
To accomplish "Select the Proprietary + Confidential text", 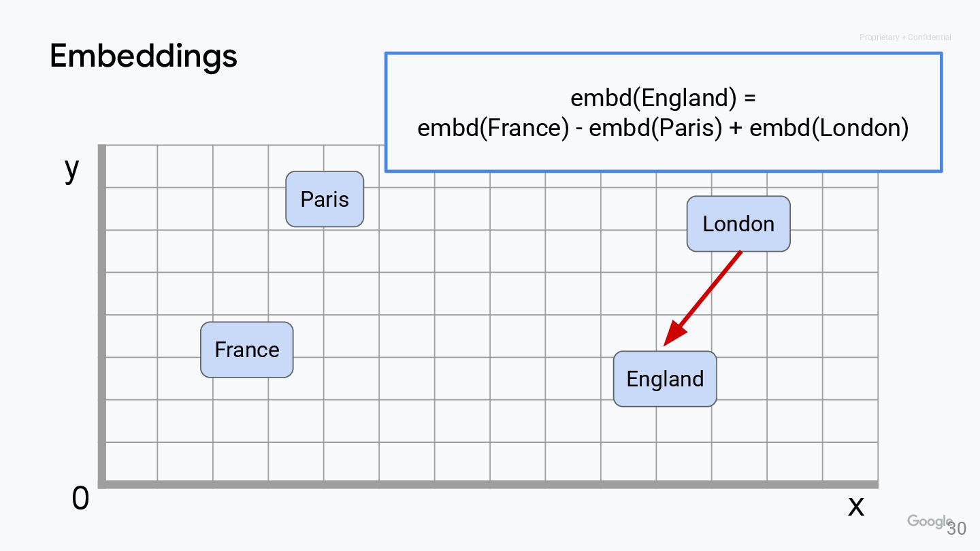I will pyautogui.click(x=905, y=37).
